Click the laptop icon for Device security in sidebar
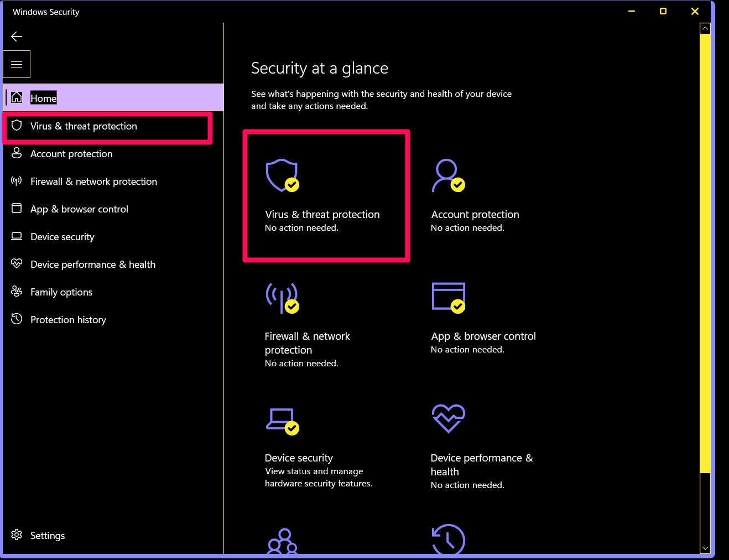 click(x=17, y=236)
